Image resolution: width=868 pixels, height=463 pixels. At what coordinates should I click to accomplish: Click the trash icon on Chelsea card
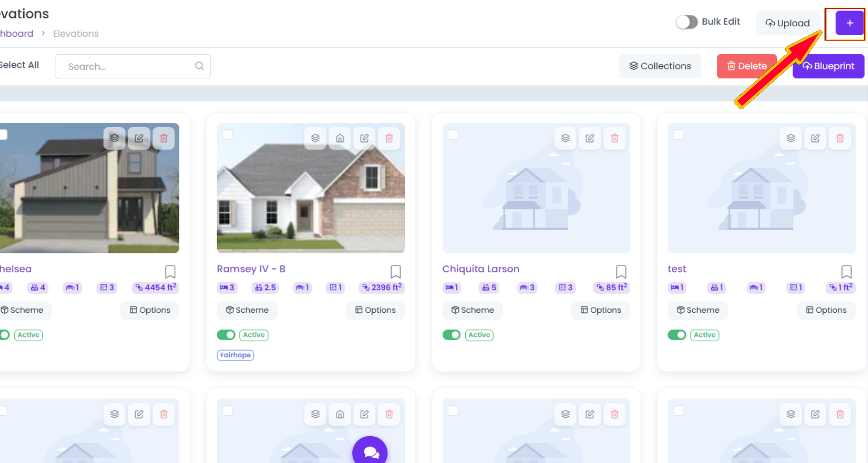pos(164,138)
